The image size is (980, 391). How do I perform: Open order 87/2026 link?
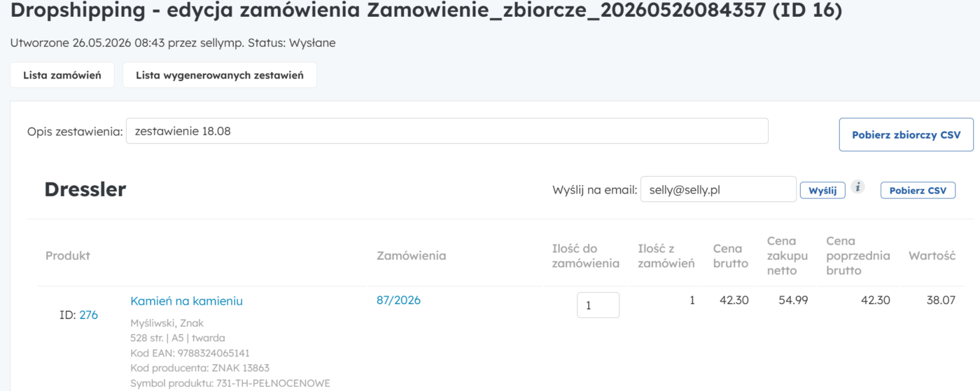click(398, 301)
